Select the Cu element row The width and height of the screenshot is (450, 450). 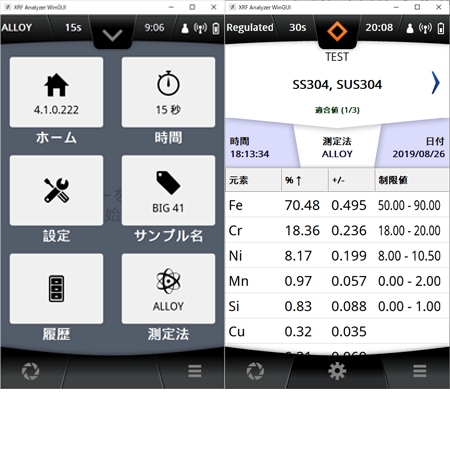point(337,331)
